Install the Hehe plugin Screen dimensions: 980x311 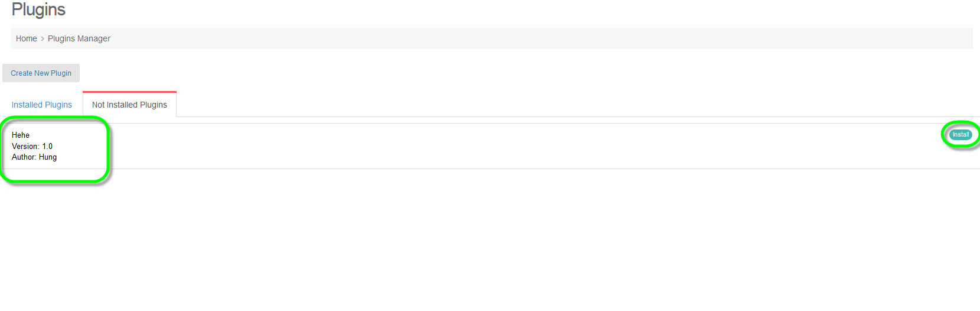click(961, 135)
